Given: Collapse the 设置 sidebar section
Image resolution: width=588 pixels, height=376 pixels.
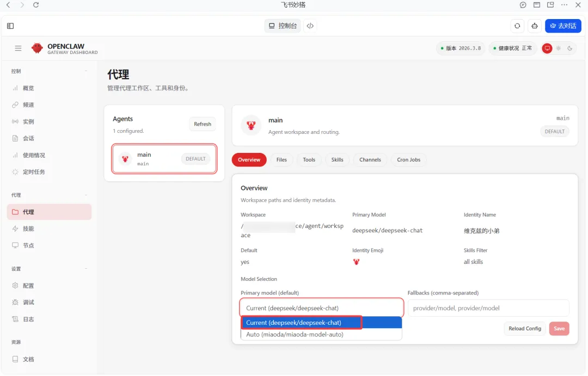Looking at the screenshot, I should click(x=86, y=269).
